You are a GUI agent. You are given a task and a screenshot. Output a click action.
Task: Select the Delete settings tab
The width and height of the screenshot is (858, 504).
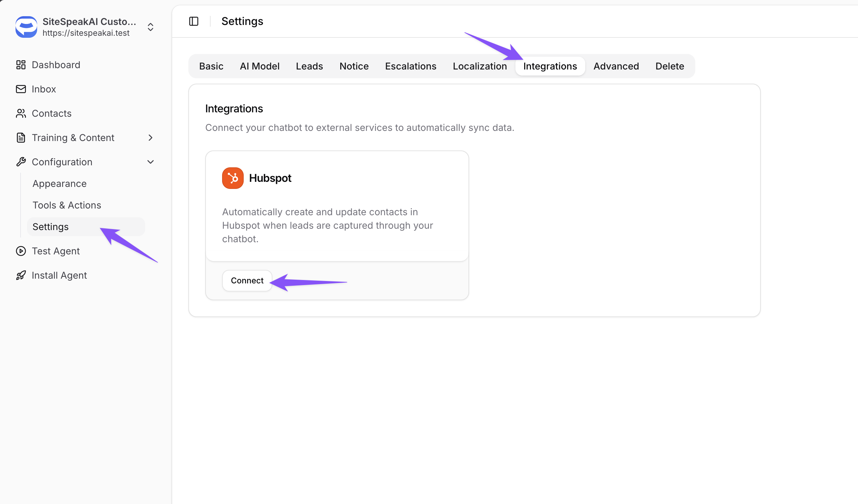click(669, 66)
